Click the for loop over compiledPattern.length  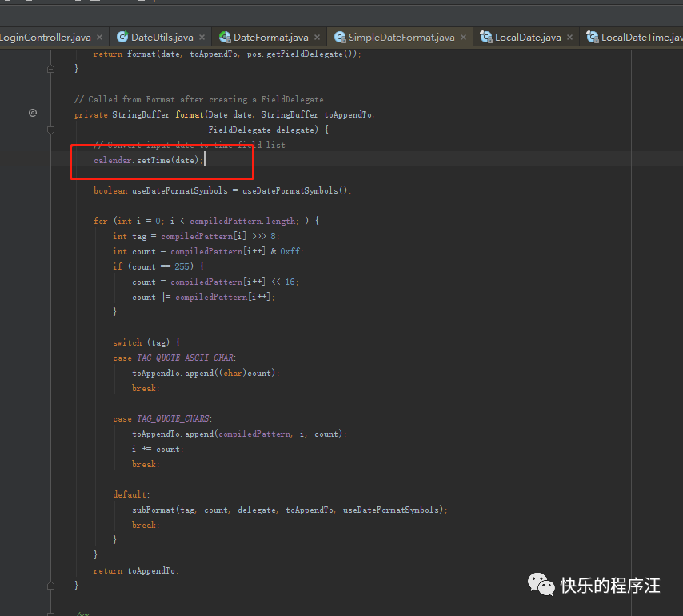click(x=206, y=222)
